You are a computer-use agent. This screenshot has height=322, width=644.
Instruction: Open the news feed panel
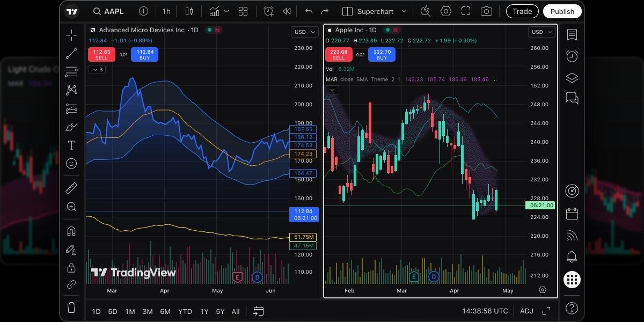tap(572, 235)
